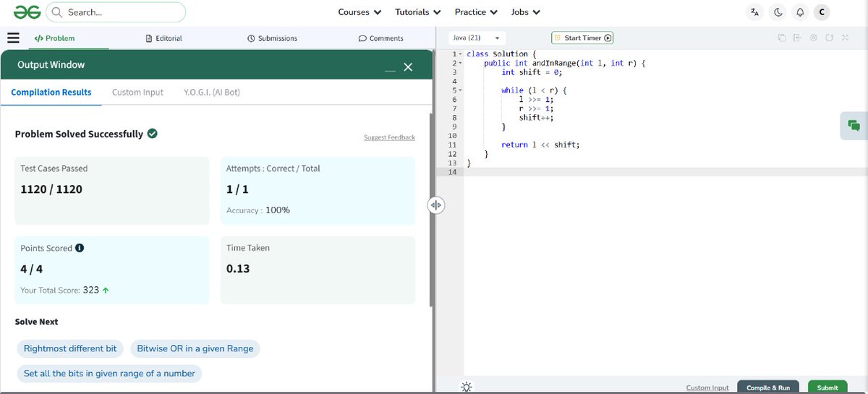The height and width of the screenshot is (394, 868).
Task: Click the Output Window vertical scrollbar
Action: coord(432,210)
